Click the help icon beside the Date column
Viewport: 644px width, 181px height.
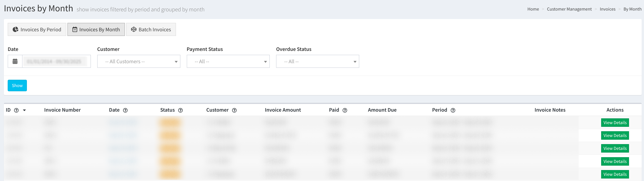[125, 110]
